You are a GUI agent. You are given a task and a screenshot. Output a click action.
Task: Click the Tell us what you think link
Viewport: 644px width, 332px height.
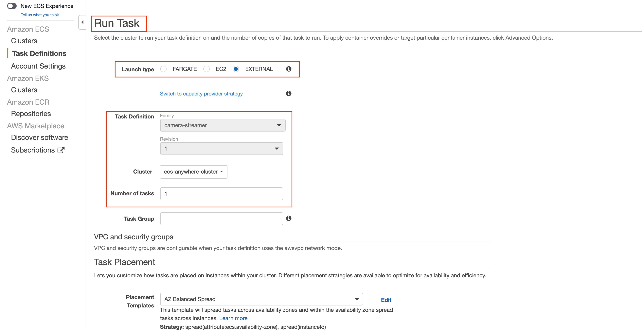click(x=40, y=15)
